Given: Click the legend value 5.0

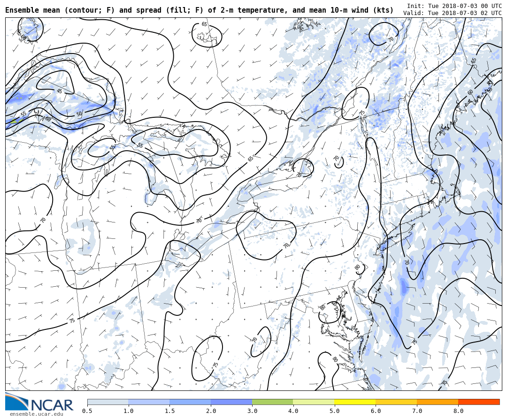Looking at the screenshot, I should (335, 411).
